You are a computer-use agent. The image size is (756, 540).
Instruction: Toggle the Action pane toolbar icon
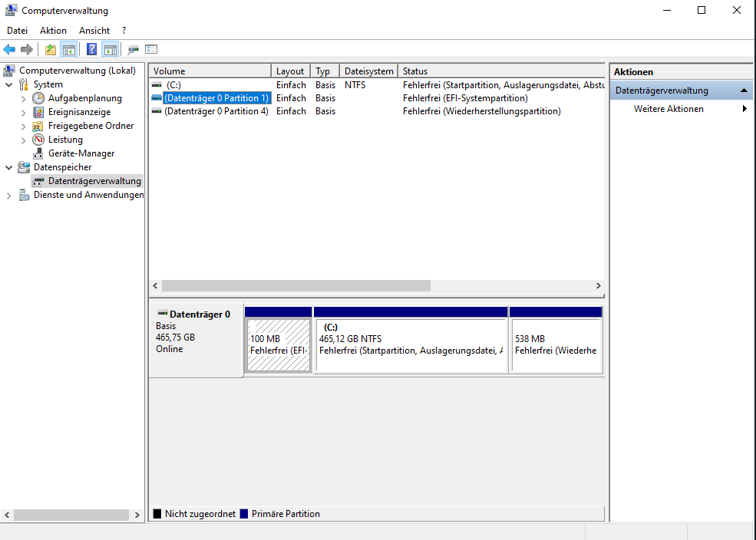coord(111,49)
